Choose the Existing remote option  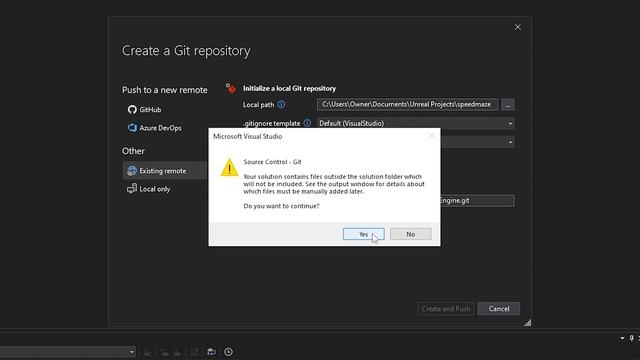[x=165, y=171]
